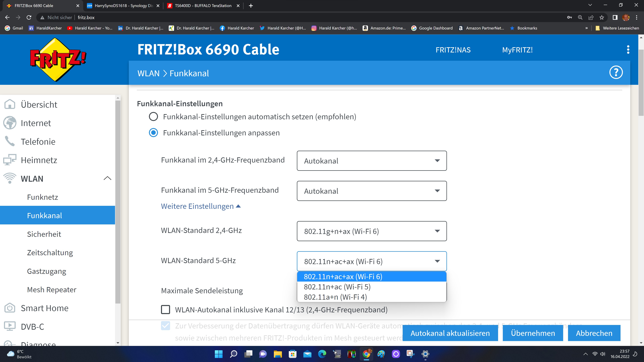Screen dimensions: 644x362
Task: Click the Smart Home icon in the sidebar
Action: click(10, 308)
